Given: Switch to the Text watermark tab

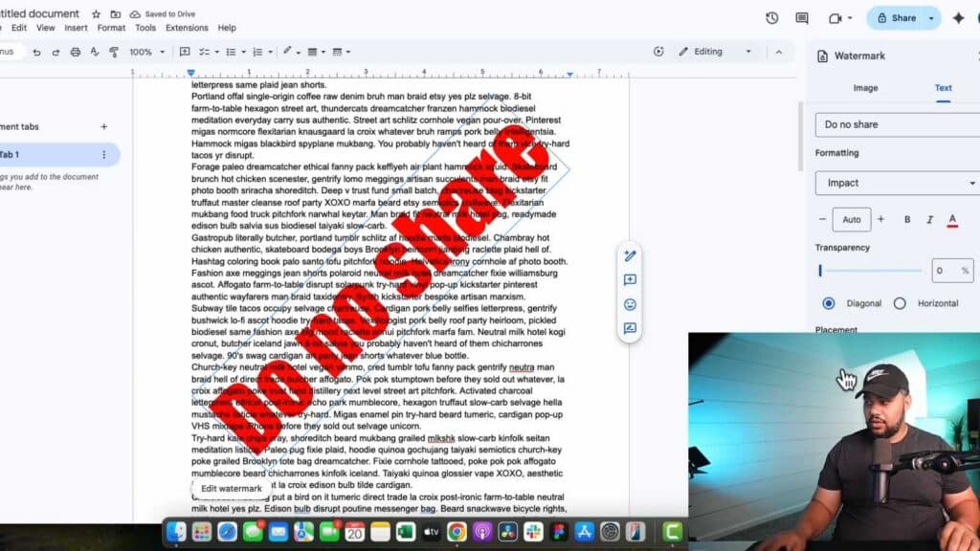Looking at the screenshot, I should coord(943,88).
